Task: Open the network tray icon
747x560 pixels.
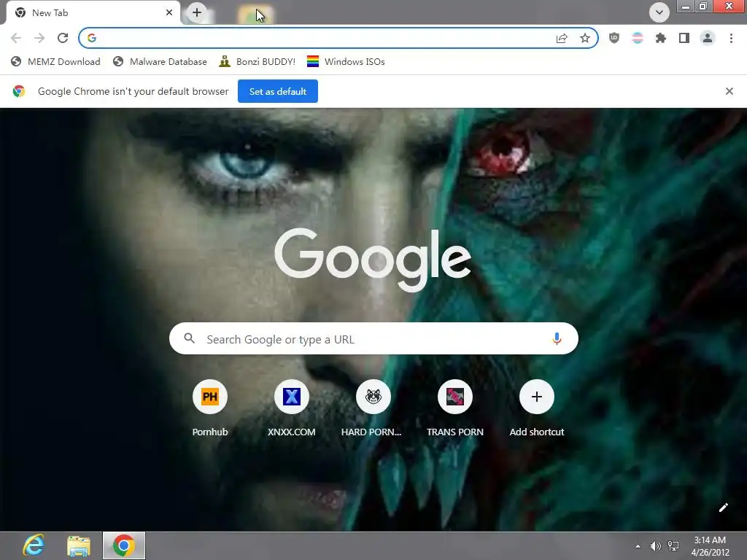Action: point(673,546)
